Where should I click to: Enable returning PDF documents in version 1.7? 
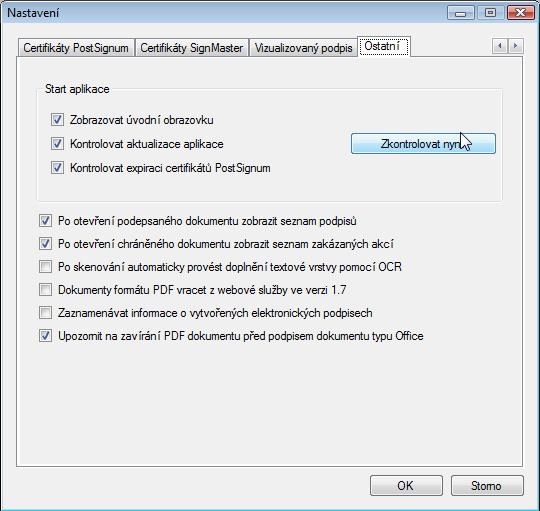tap(45, 290)
